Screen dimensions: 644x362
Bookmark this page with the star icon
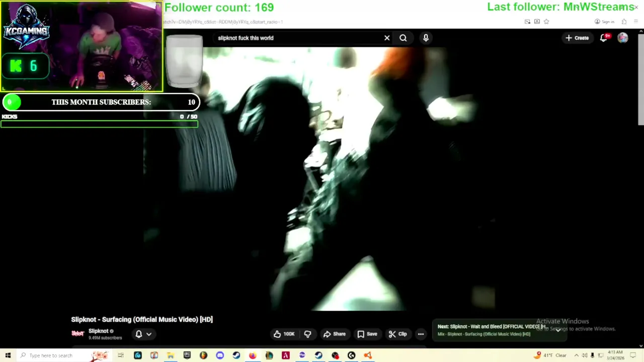[546, 22]
